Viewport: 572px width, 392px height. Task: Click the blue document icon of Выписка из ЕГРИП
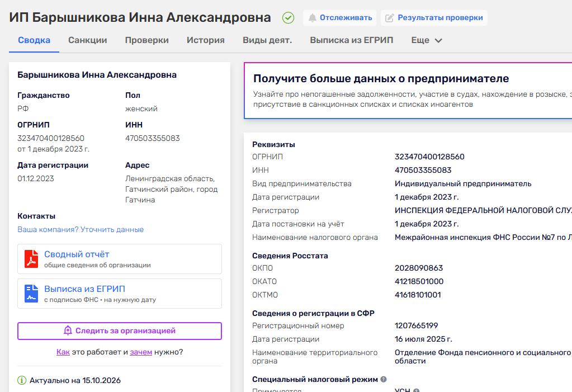click(31, 294)
